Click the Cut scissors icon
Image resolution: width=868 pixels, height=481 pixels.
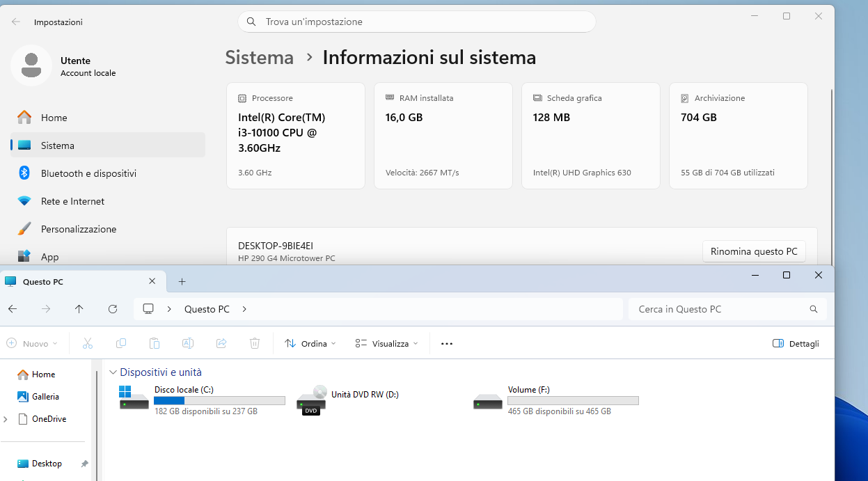(88, 343)
